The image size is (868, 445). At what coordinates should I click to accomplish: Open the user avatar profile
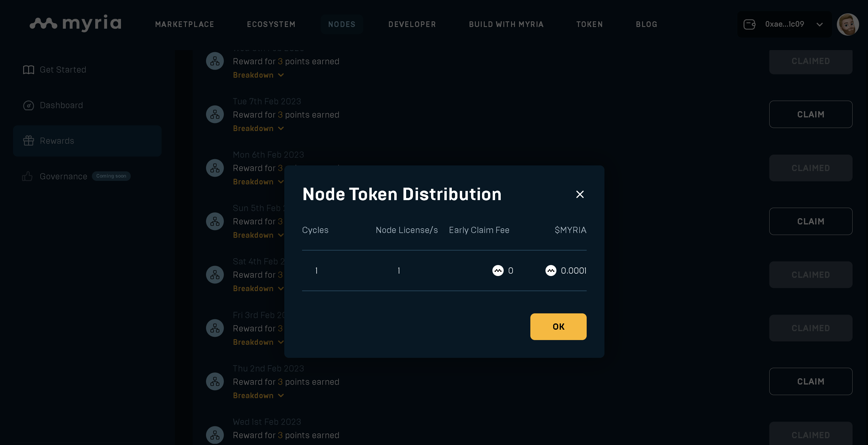(x=848, y=24)
